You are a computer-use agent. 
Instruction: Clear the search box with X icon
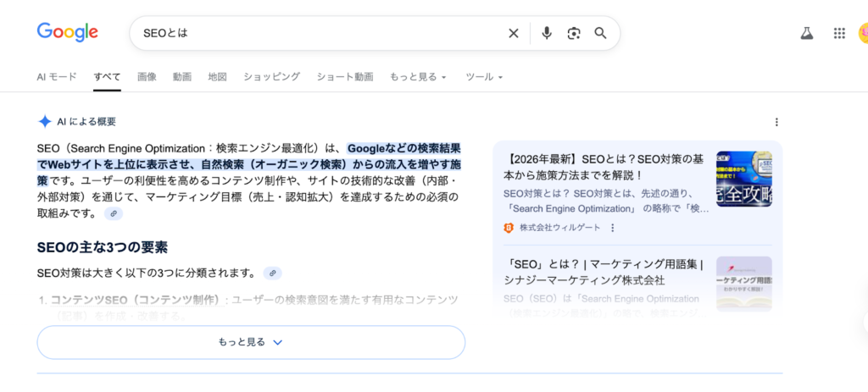click(513, 33)
